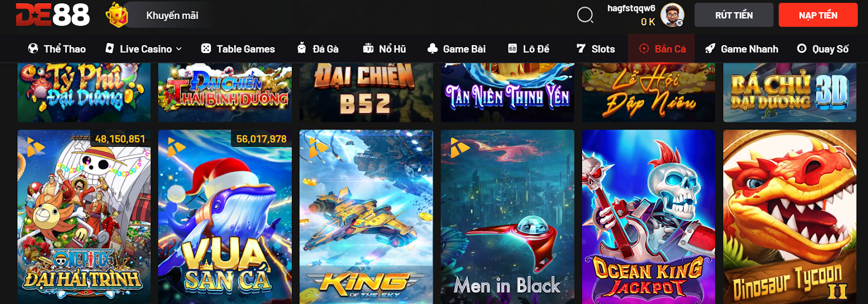This screenshot has width=868, height=304.
Task: Launch the Ocean King Jackpot game
Action: [x=648, y=217]
